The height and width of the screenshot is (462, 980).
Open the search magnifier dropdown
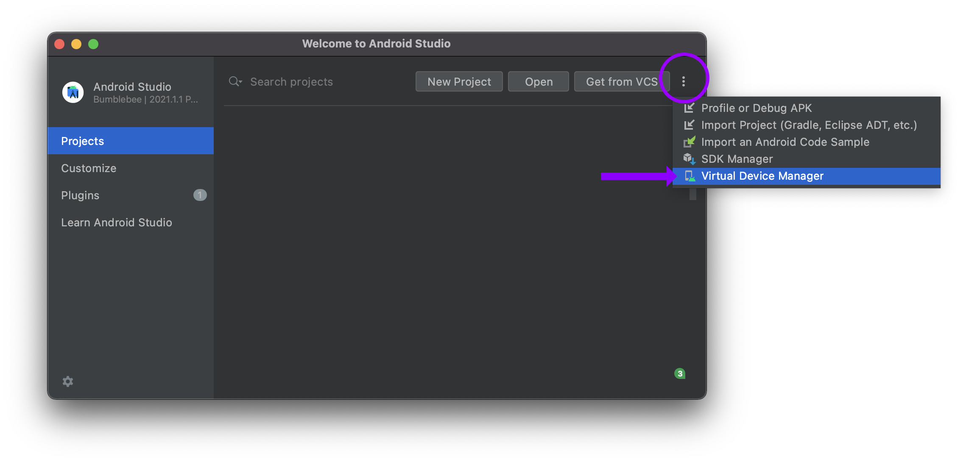coord(235,81)
